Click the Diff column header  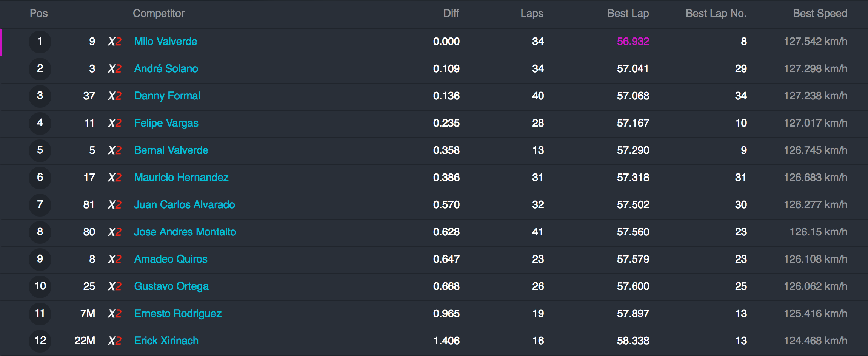click(x=451, y=14)
